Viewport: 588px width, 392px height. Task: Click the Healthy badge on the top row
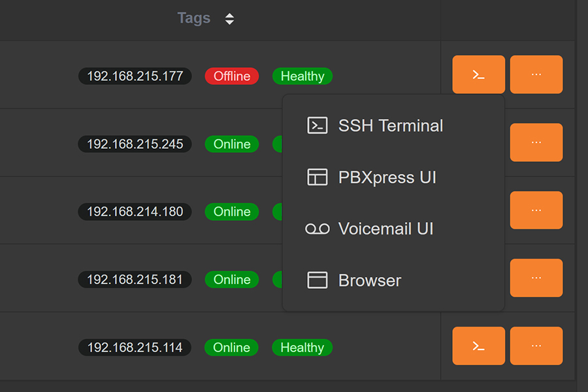tap(302, 76)
